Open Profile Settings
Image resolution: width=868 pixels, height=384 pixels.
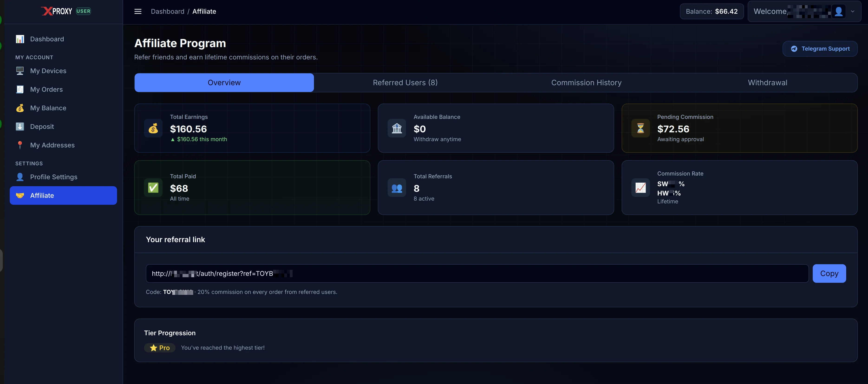63,177
